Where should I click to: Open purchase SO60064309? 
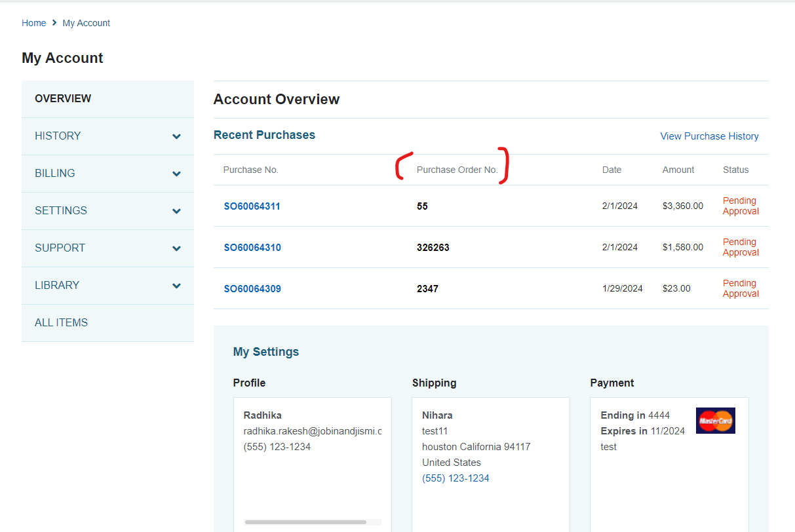(252, 289)
